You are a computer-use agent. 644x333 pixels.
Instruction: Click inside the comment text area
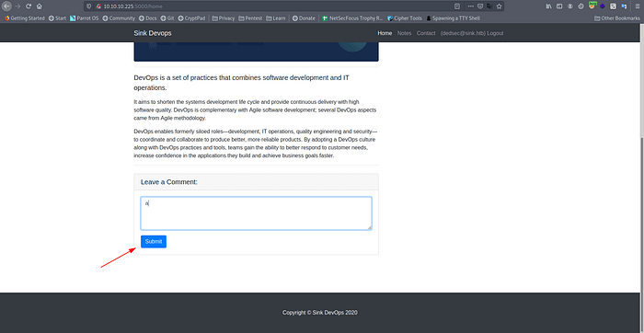(257, 213)
